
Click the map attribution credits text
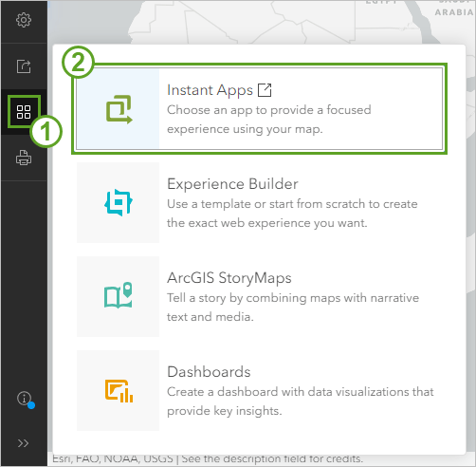click(x=208, y=458)
